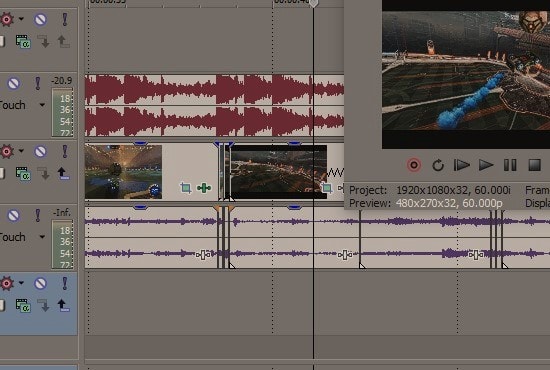Solo the empty first video track
550x370 pixels.
click(x=65, y=19)
